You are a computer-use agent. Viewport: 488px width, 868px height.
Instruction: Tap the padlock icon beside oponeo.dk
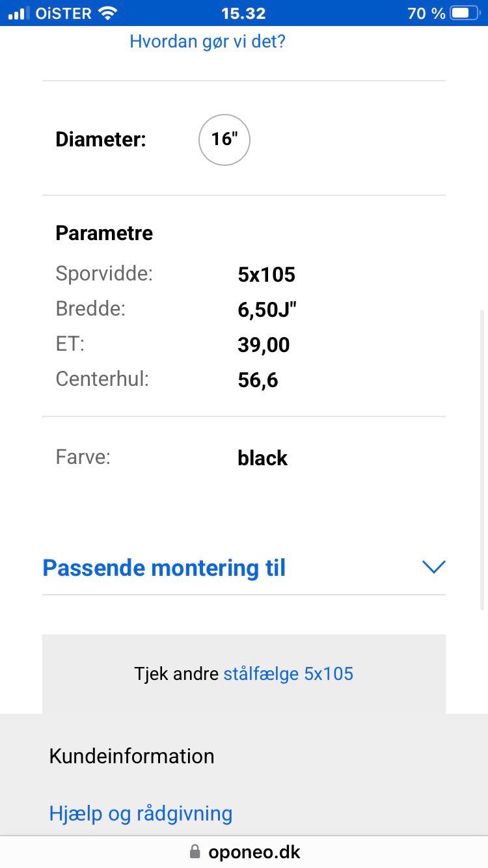pyautogui.click(x=195, y=851)
